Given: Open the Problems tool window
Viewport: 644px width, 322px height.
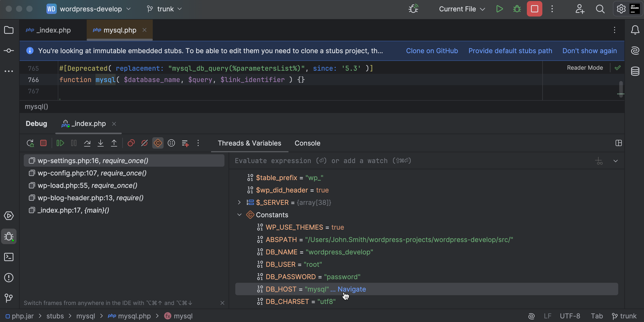Looking at the screenshot, I should 9,277.
